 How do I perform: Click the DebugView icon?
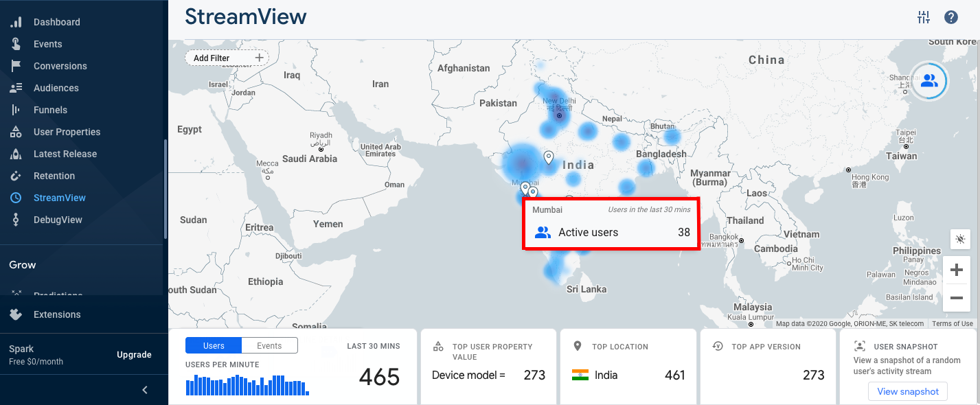tap(16, 220)
